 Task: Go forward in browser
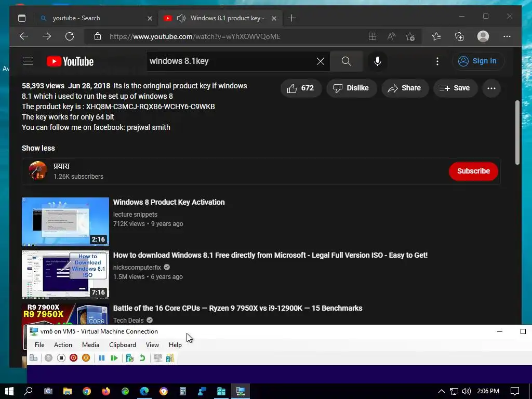coord(47,36)
